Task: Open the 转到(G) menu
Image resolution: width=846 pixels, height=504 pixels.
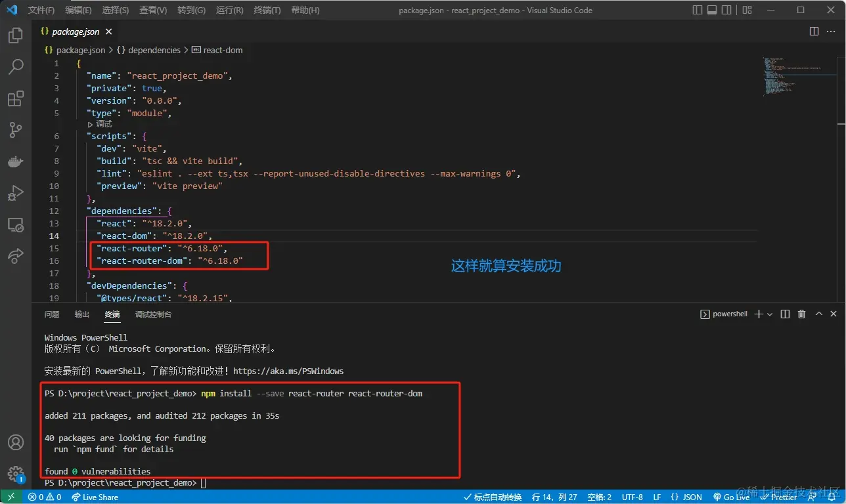Action: 191,10
